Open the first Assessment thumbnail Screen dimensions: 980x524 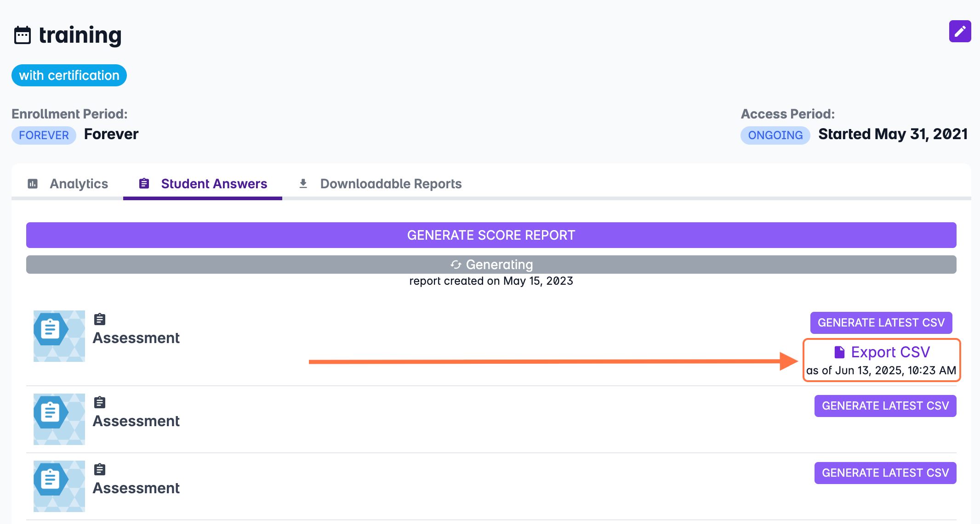59,336
